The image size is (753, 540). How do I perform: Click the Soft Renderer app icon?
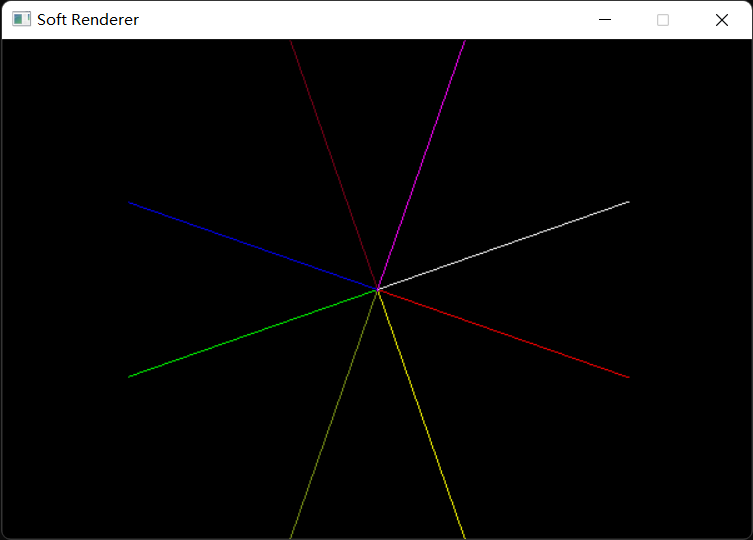(x=21, y=19)
